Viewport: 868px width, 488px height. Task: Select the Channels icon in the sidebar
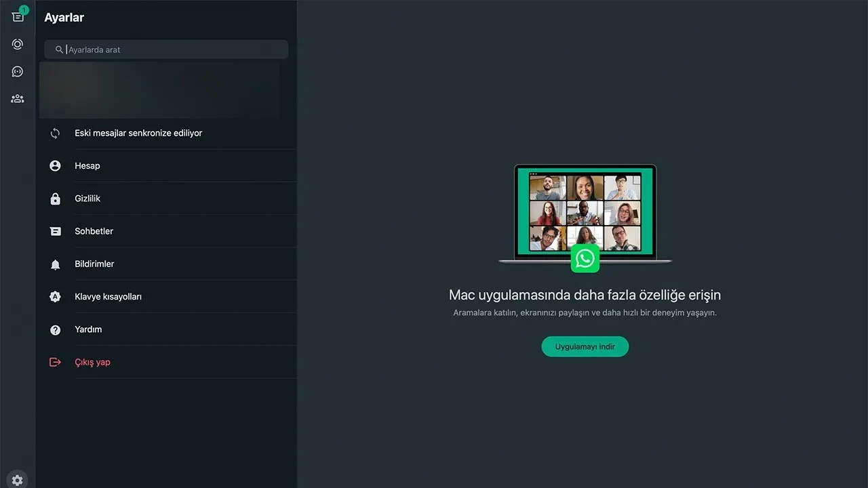coord(17,71)
